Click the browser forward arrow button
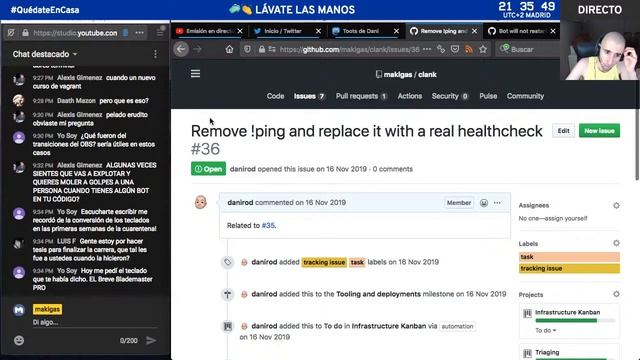 tap(198, 49)
